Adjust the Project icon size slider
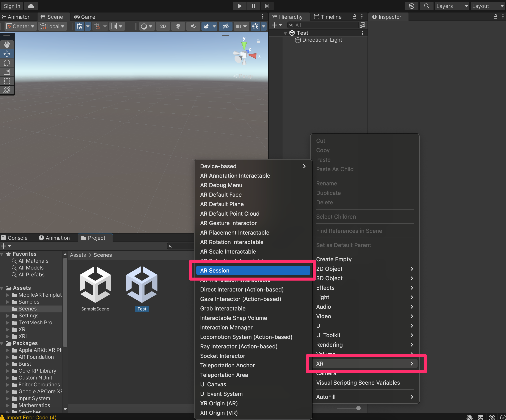Image resolution: width=506 pixels, height=420 pixels. click(x=358, y=408)
